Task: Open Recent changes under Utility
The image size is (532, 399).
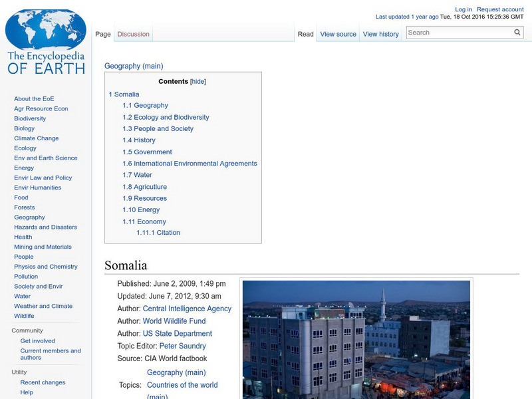Action: point(42,382)
